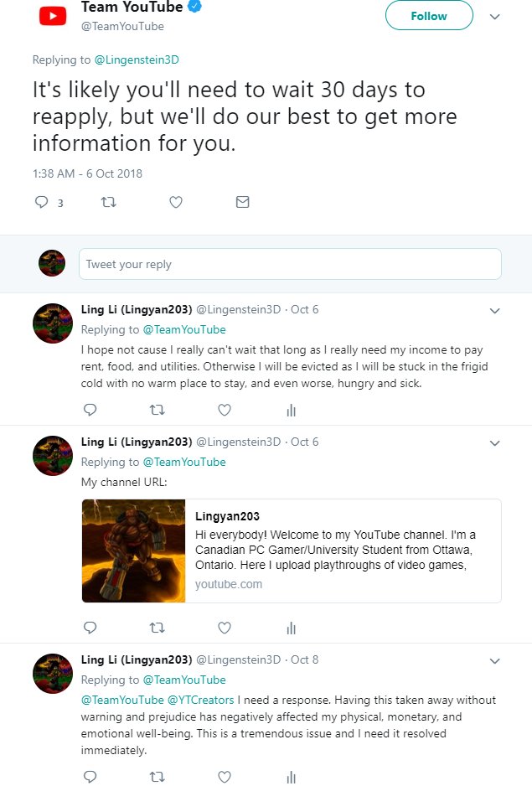This screenshot has width=532, height=786.
Task: View activity for rent and utilities reply
Action: (x=292, y=411)
